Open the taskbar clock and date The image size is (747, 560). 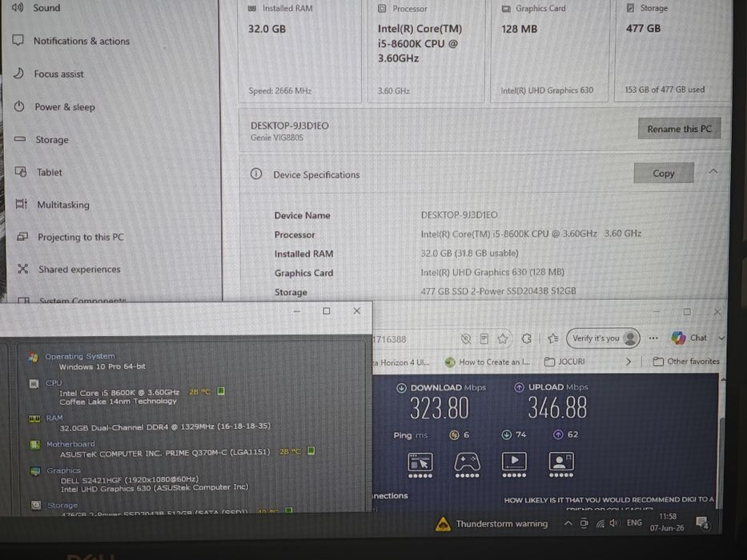point(667,522)
